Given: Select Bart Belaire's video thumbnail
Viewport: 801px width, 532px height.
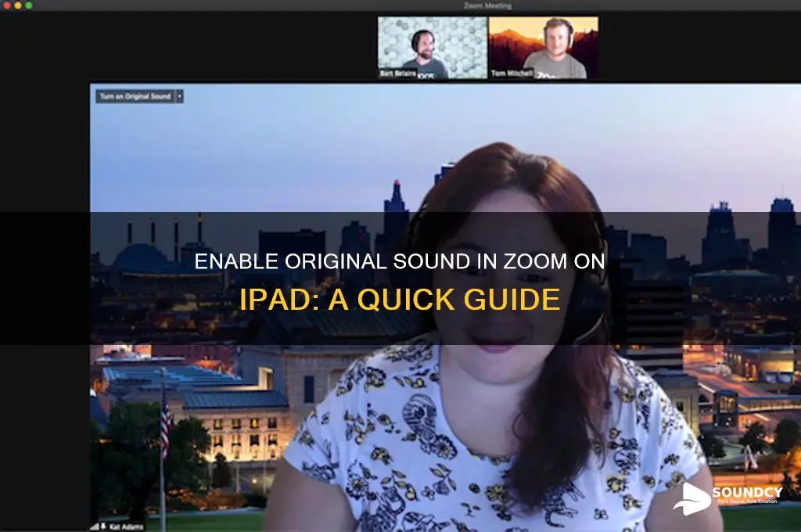Looking at the screenshot, I should 432,48.
